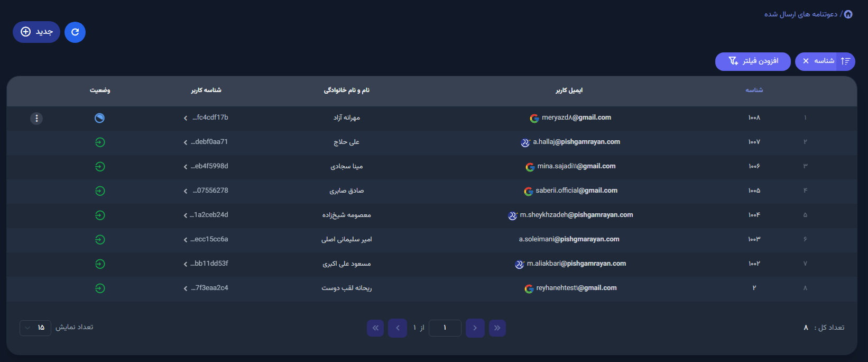Click email a.soleimani@pishgmarayan.com
This screenshot has width=868, height=362.
point(569,239)
